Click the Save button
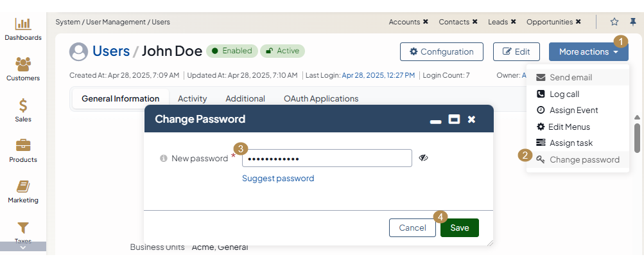 click(x=459, y=227)
